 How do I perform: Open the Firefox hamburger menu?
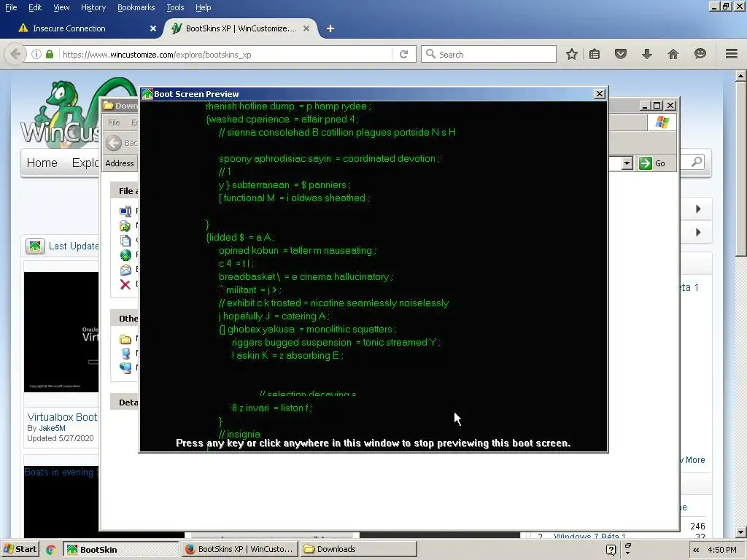(732, 54)
